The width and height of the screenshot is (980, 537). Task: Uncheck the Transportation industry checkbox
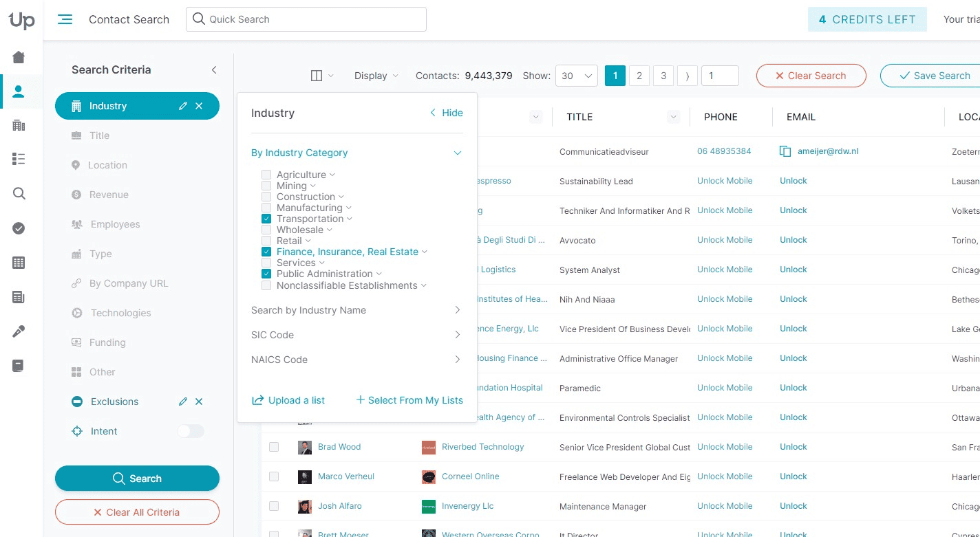click(266, 219)
